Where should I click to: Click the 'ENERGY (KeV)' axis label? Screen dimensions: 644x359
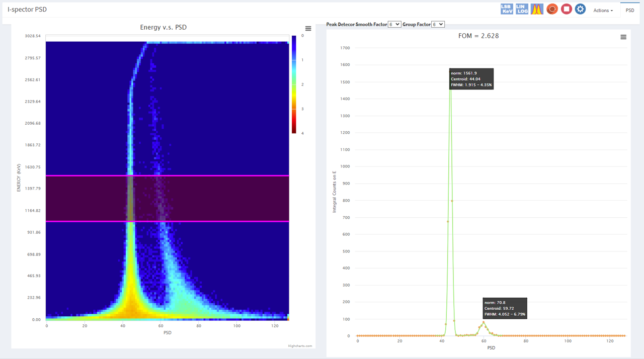[x=19, y=177]
